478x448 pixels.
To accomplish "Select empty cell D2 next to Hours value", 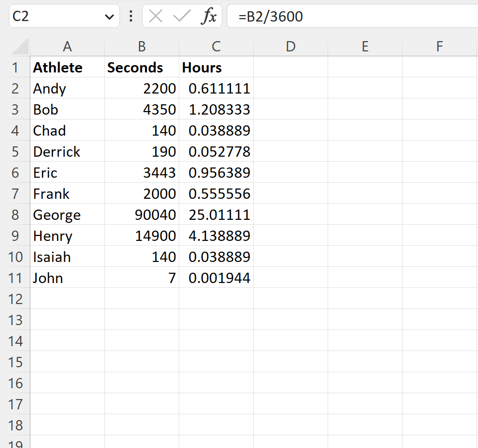I will [290, 88].
